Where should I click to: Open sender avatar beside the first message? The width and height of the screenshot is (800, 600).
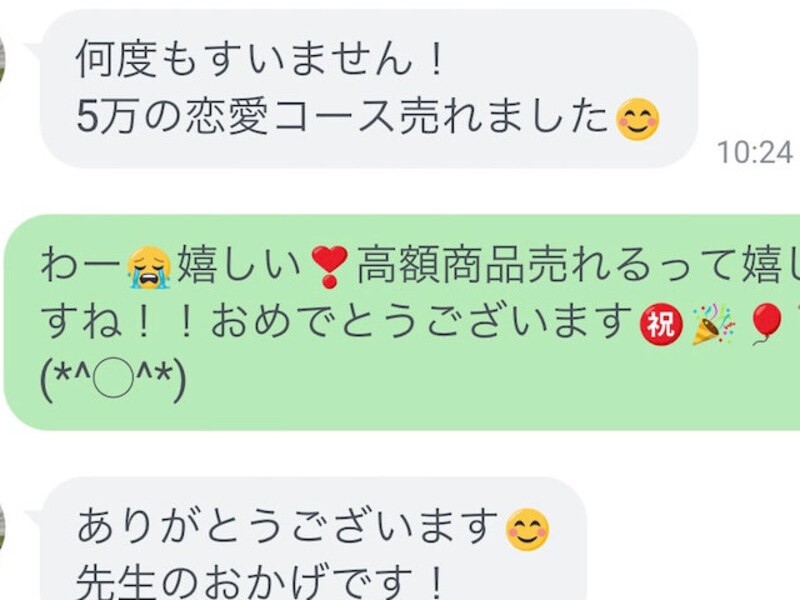[x=4, y=61]
